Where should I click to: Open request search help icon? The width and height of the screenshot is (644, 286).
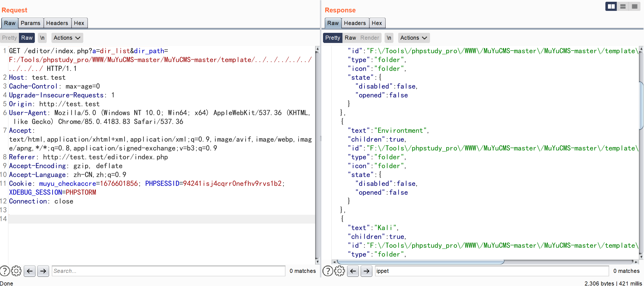[5, 271]
